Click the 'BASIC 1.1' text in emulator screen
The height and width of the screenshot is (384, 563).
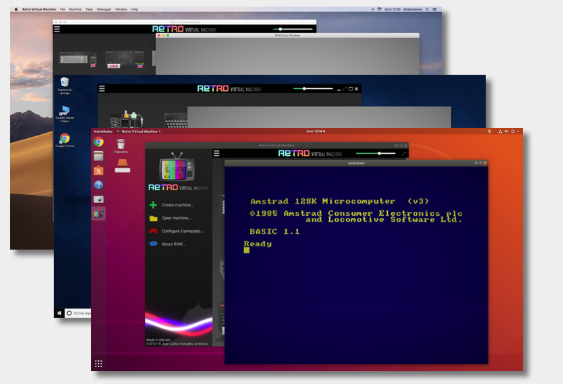point(274,232)
